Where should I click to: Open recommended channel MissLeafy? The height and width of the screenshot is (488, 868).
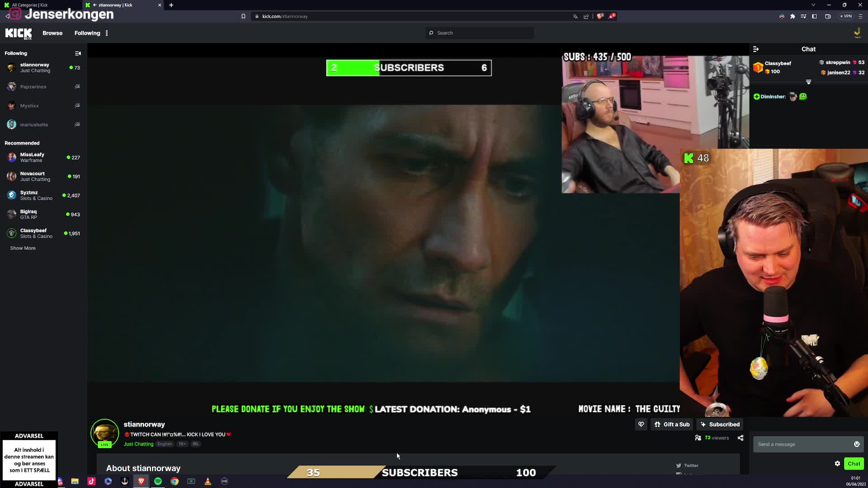[x=43, y=157]
